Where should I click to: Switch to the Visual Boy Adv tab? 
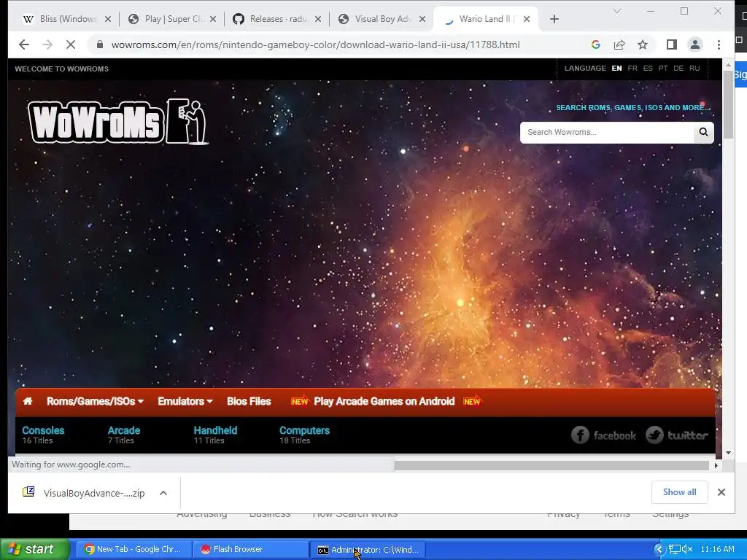click(382, 19)
